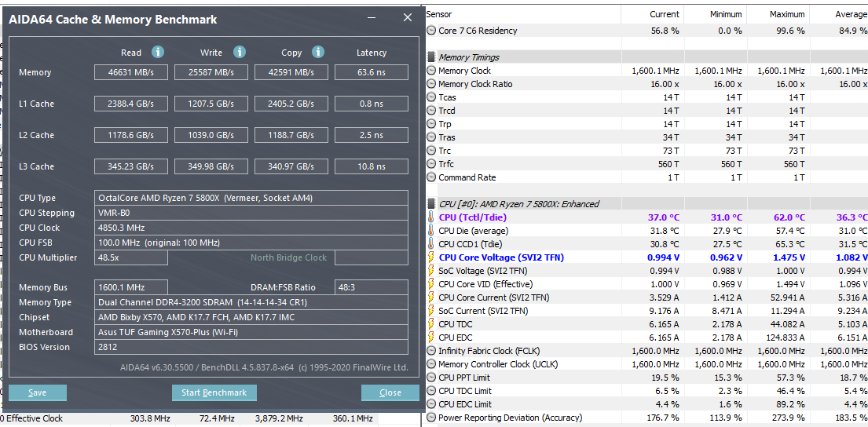Image resolution: width=868 pixels, height=427 pixels.
Task: Click the Command Rate sensor icon
Action: pyautogui.click(x=431, y=177)
